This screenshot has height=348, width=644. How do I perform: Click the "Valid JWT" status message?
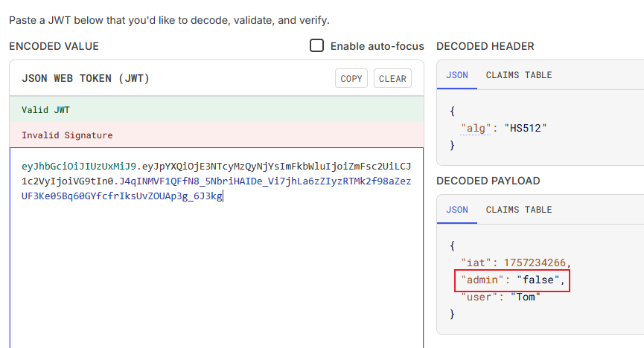point(45,110)
